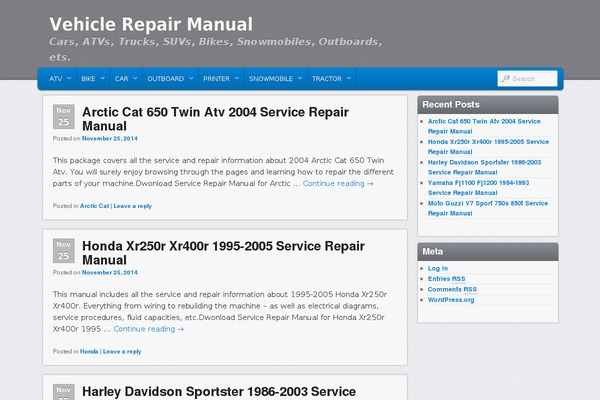Viewport: 600px width, 400px height.
Task: Expand the TRACTOR menu dropdown arrow
Action: [349, 78]
